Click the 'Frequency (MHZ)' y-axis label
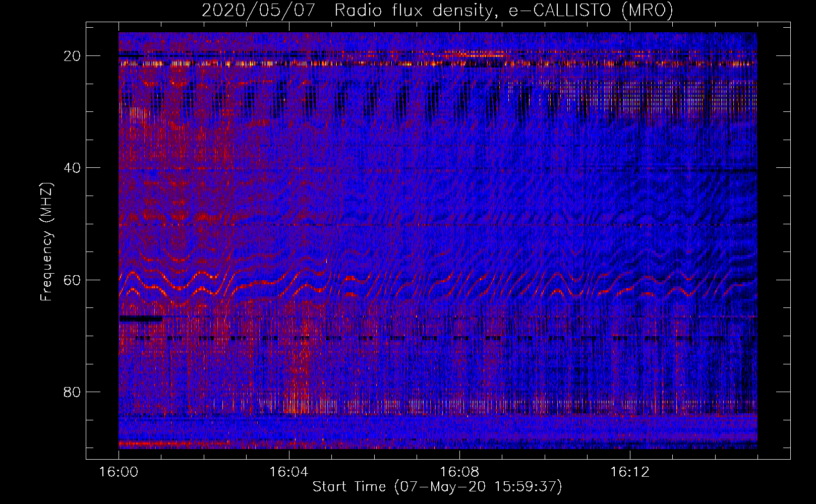 [x=46, y=242]
